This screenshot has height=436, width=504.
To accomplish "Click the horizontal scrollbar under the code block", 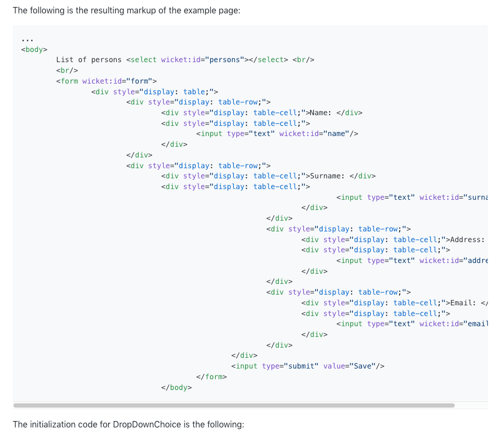I will 234,405.
